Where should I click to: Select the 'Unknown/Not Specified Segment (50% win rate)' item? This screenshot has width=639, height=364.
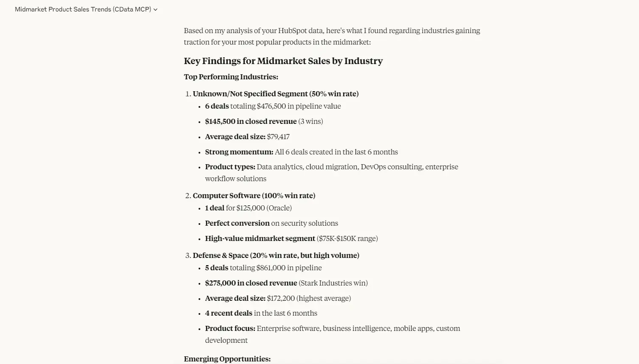click(276, 93)
